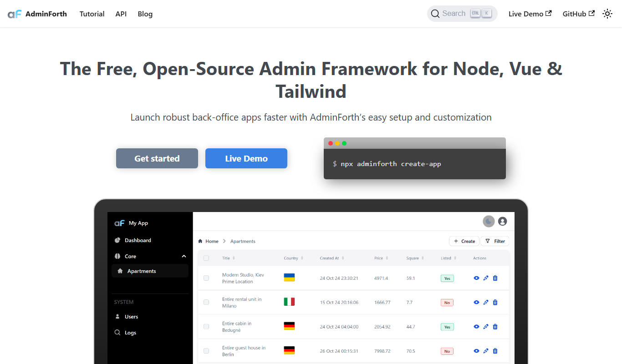Sort by the Country column arrows
The height and width of the screenshot is (364, 622).
(x=302, y=258)
